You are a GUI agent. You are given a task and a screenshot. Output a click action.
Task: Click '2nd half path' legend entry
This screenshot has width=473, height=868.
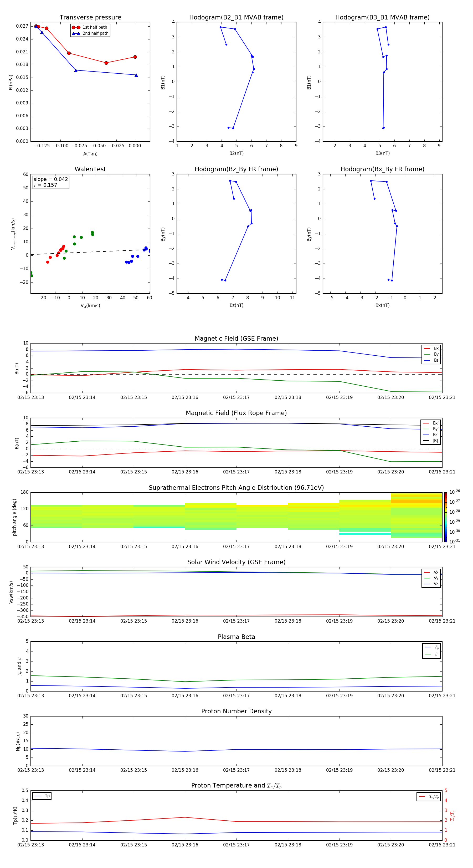click(x=90, y=33)
